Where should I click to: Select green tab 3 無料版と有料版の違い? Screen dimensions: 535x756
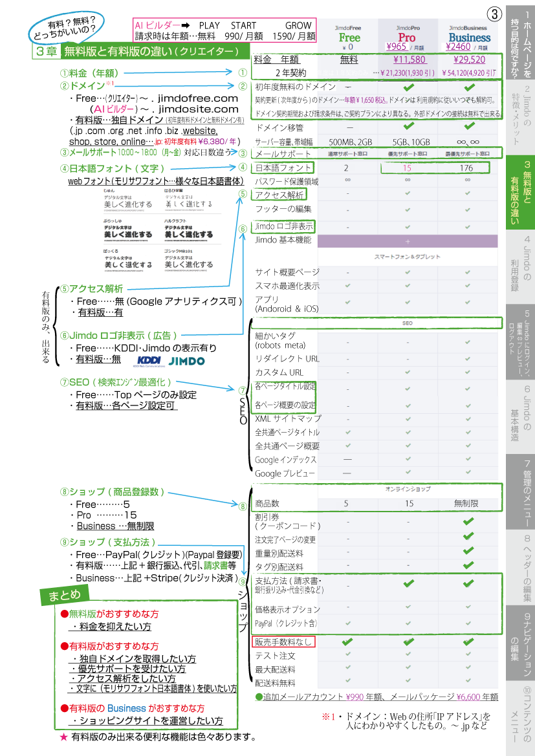(521, 192)
